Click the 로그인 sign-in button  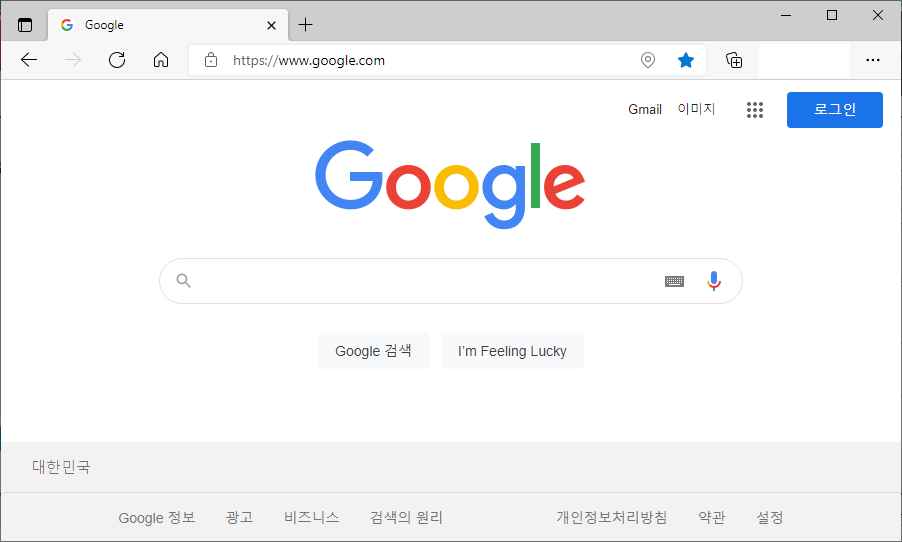[x=835, y=109]
